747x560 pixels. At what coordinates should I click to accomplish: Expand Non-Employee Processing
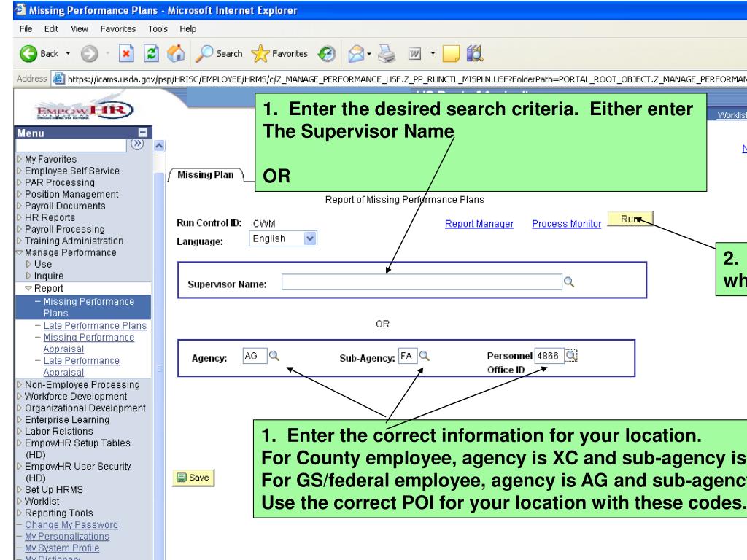pyautogui.click(x=82, y=384)
